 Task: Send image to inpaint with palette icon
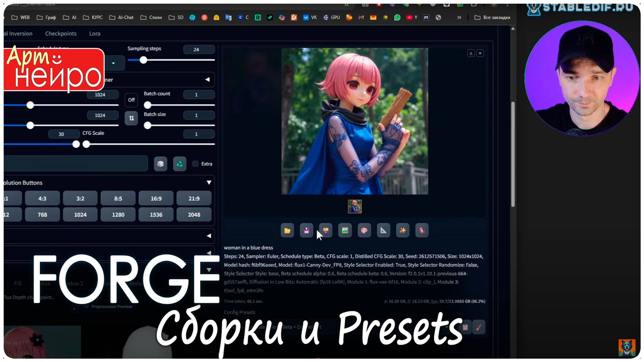point(364,231)
